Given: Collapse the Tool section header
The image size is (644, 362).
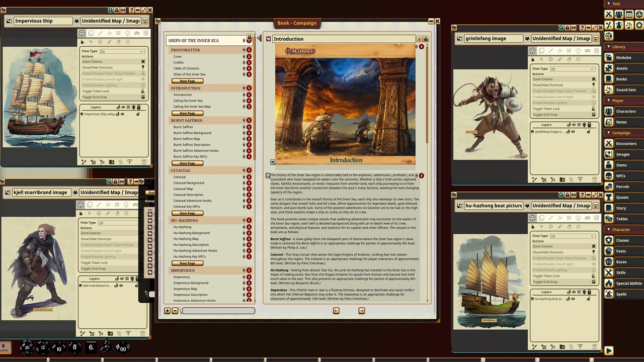Looking at the screenshot, I should click(608, 4).
